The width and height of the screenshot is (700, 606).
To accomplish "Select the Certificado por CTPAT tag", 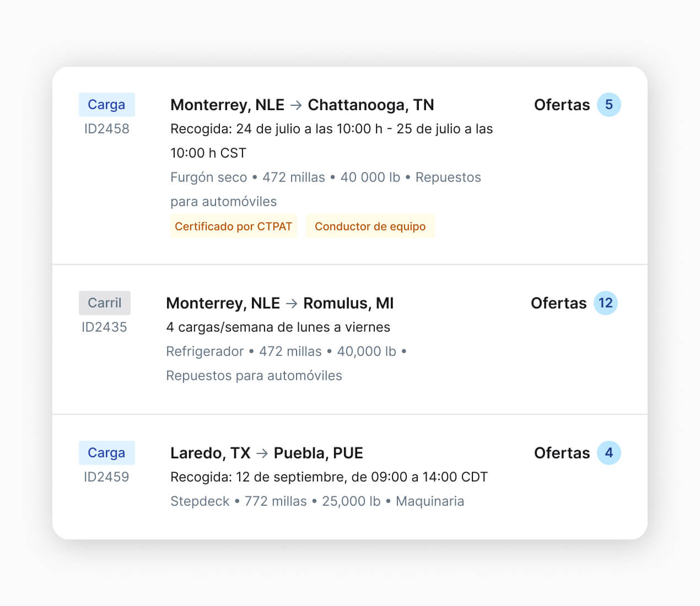I will (x=234, y=226).
